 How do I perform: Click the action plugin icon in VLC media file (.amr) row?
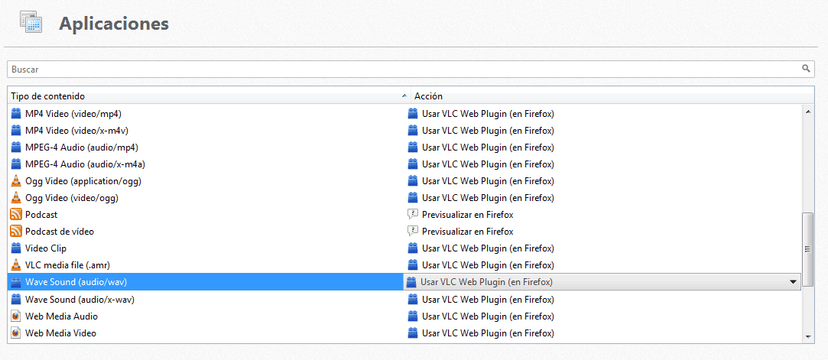coord(412,265)
